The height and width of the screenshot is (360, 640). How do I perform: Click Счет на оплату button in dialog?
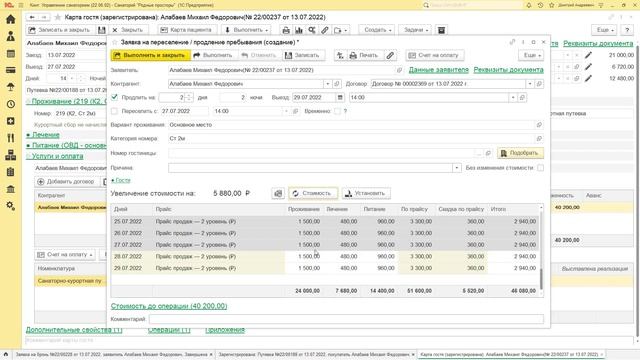click(434, 55)
